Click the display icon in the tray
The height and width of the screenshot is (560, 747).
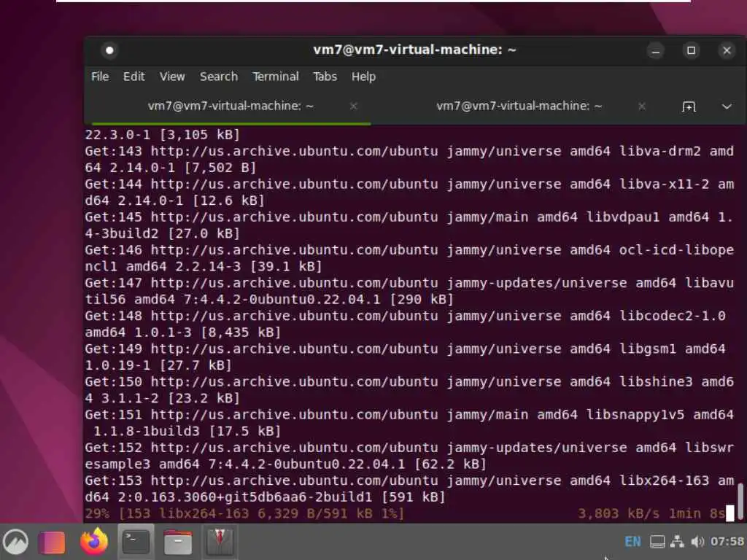click(657, 542)
